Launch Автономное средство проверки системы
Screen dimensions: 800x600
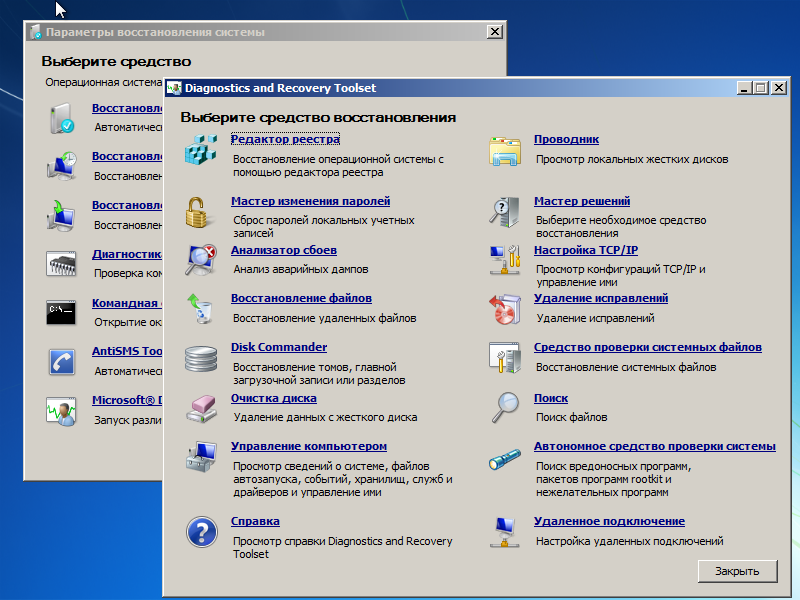(655, 446)
